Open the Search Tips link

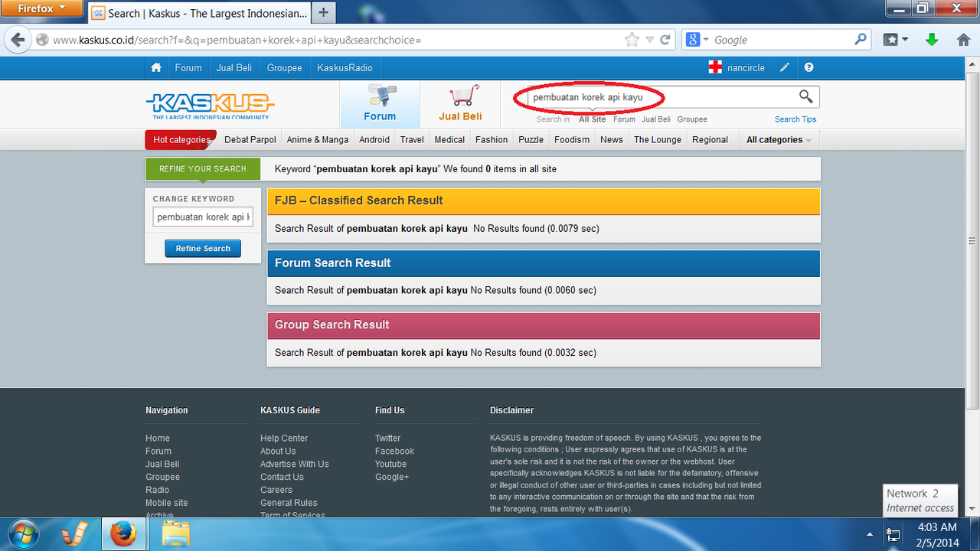795,119
